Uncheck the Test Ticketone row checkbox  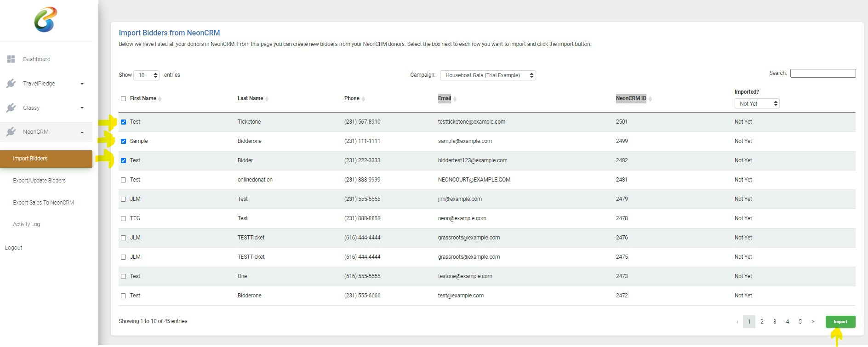[123, 122]
